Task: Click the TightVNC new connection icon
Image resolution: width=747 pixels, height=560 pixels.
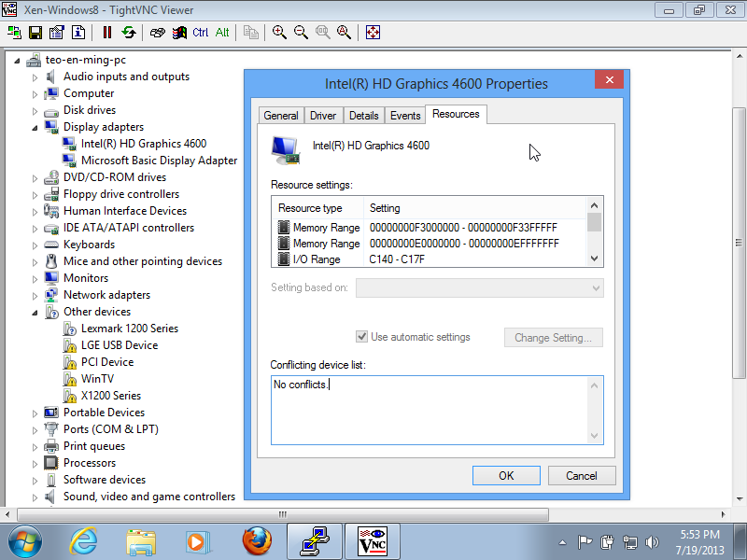Action: 14,32
